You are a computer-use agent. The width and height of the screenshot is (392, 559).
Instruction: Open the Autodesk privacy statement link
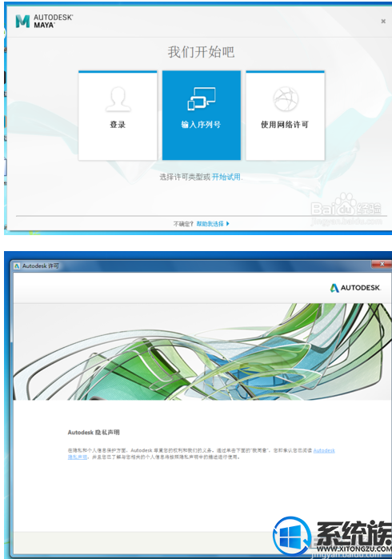pyautogui.click(x=324, y=450)
